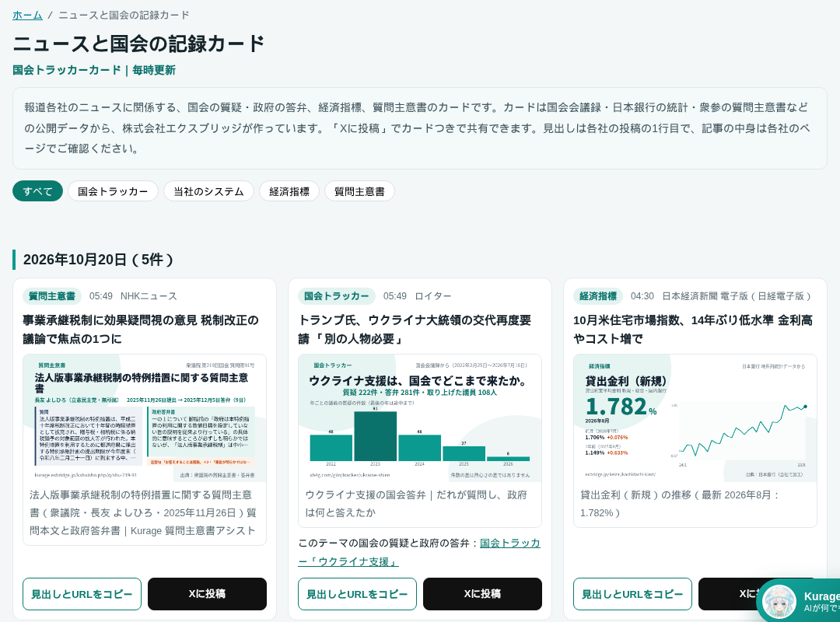
Task: Click the 04:30 timestamp on 日経電子版 card
Action: (x=642, y=295)
